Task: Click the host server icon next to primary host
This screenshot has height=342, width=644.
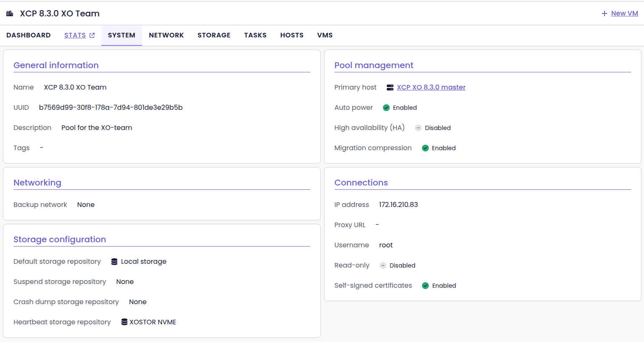Action: click(390, 87)
